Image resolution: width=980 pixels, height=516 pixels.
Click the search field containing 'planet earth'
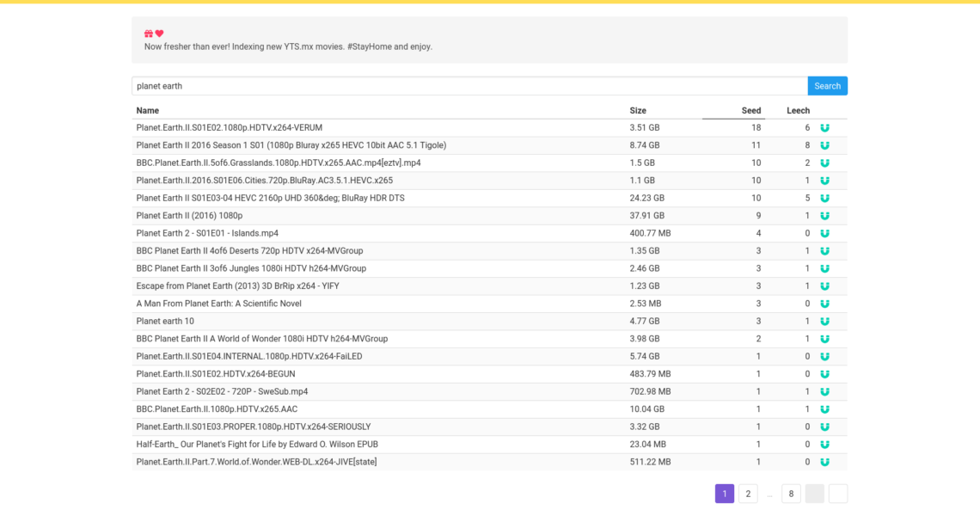(469, 86)
